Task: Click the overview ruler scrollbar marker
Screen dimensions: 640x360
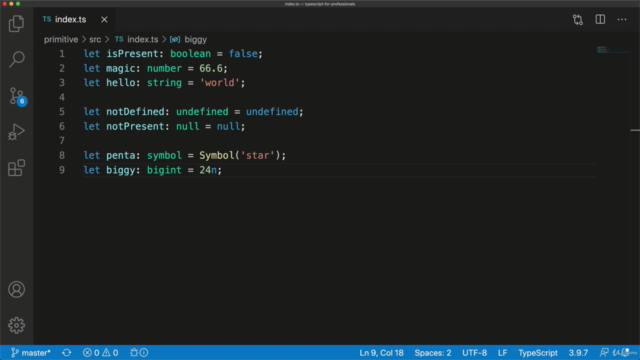Action: [x=635, y=130]
